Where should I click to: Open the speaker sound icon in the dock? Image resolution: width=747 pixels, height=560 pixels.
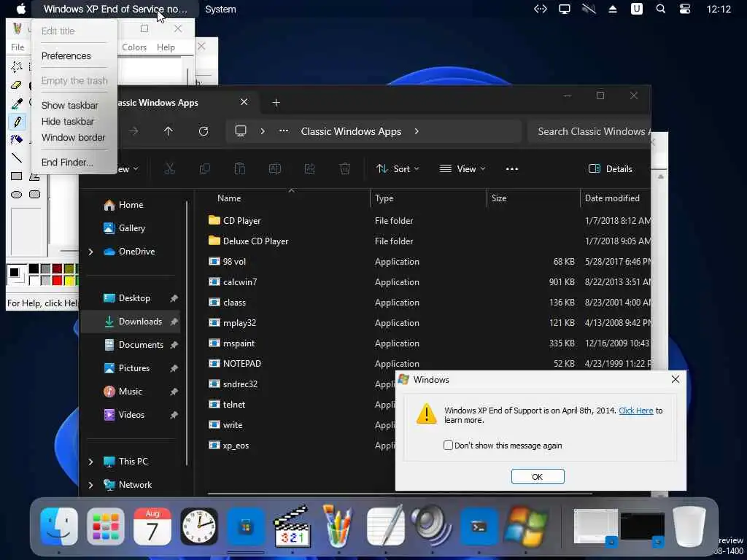(x=432, y=526)
